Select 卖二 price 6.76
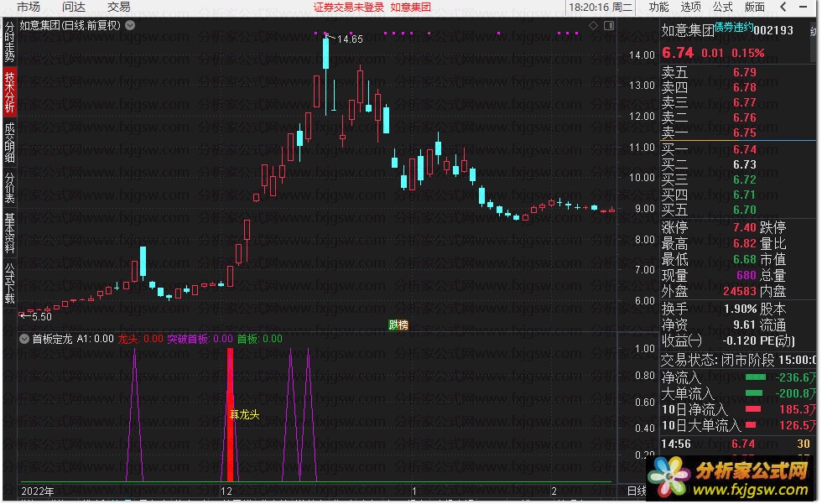The height and width of the screenshot is (504, 822). [x=745, y=118]
